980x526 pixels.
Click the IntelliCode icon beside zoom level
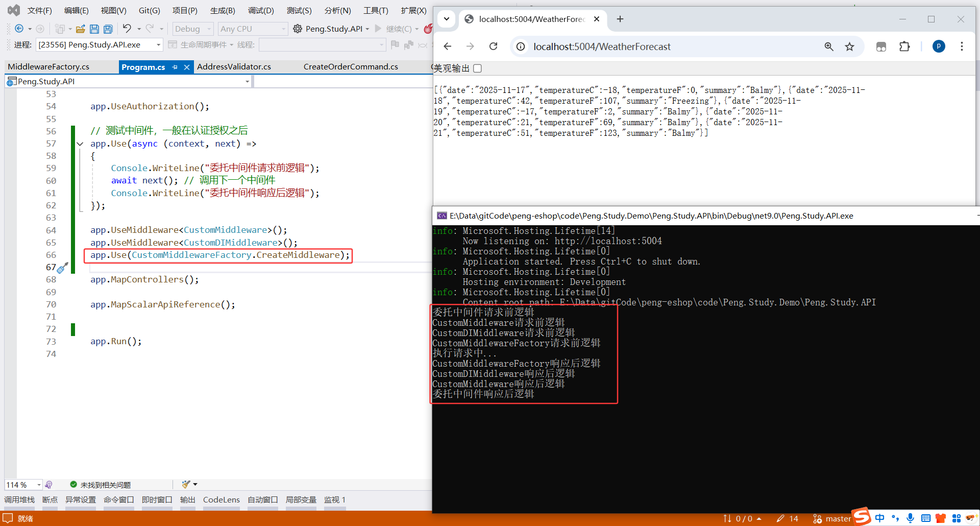point(48,485)
